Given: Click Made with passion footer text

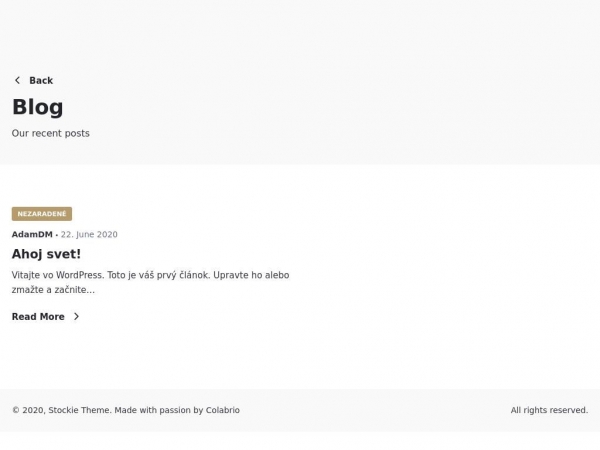Looking at the screenshot, I should (153, 410).
